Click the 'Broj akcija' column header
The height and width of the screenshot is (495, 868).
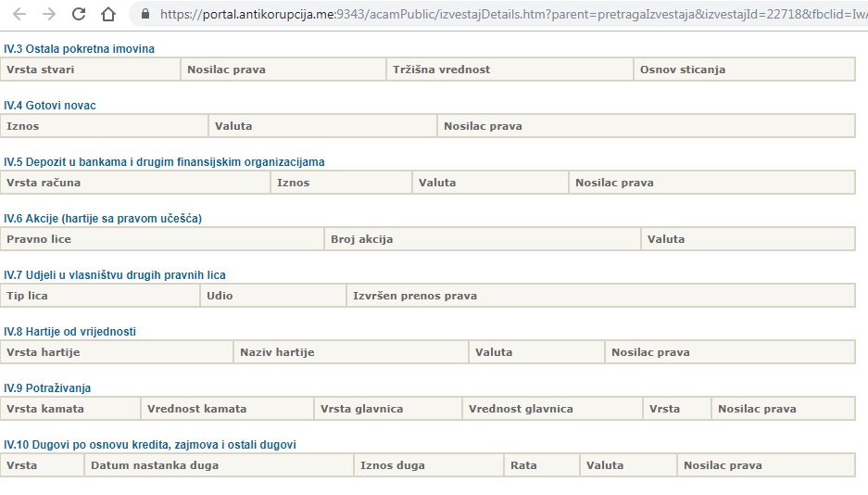[x=362, y=239]
